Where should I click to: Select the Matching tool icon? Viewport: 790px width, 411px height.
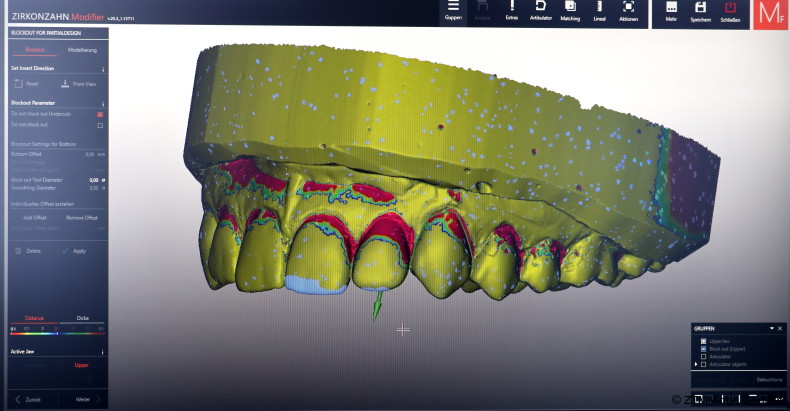(x=570, y=10)
